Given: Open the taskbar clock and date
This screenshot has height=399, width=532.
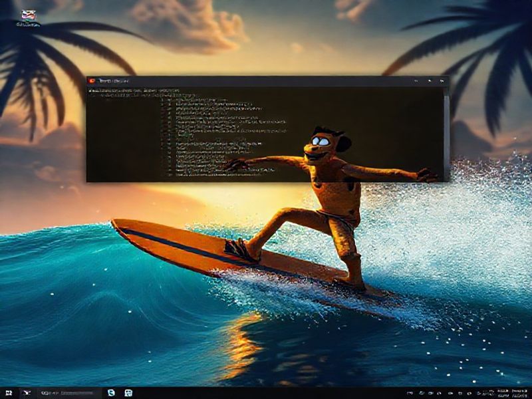Looking at the screenshot, I should tap(512, 393).
